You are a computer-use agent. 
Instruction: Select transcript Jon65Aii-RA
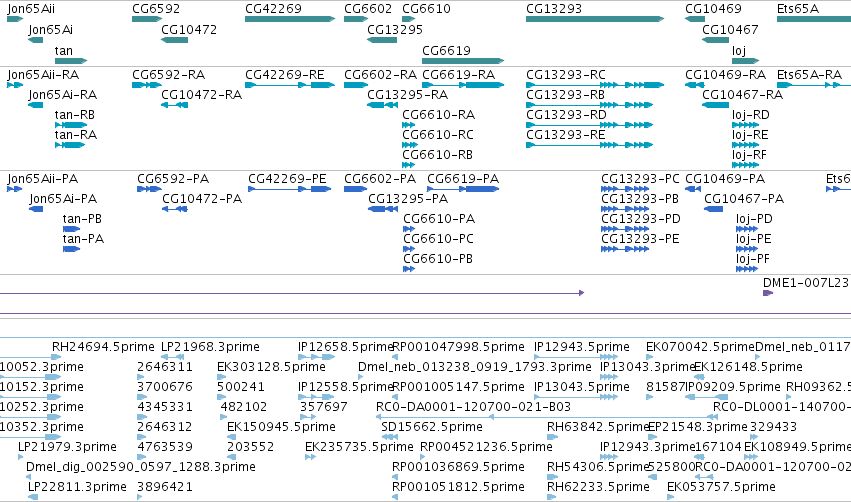tap(43, 75)
